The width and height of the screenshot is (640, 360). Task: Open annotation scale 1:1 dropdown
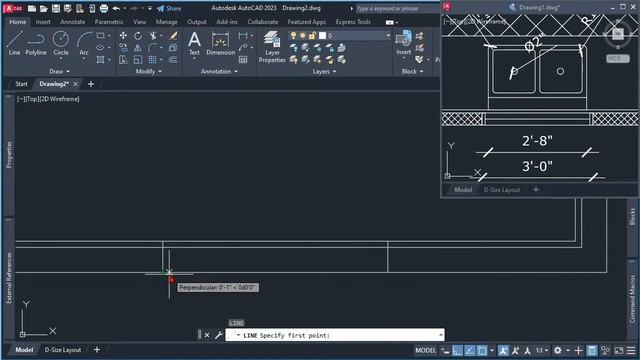click(542, 350)
